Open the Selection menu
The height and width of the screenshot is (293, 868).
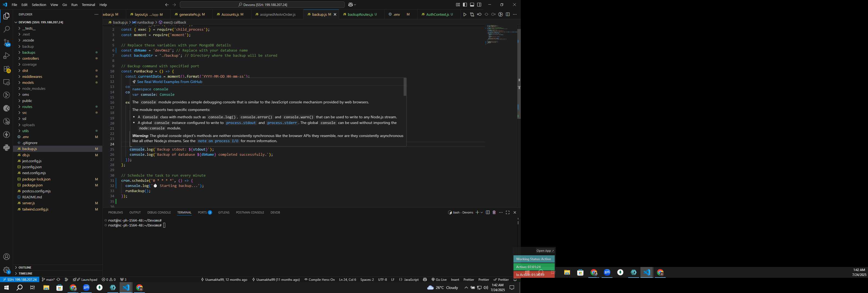[x=39, y=5]
